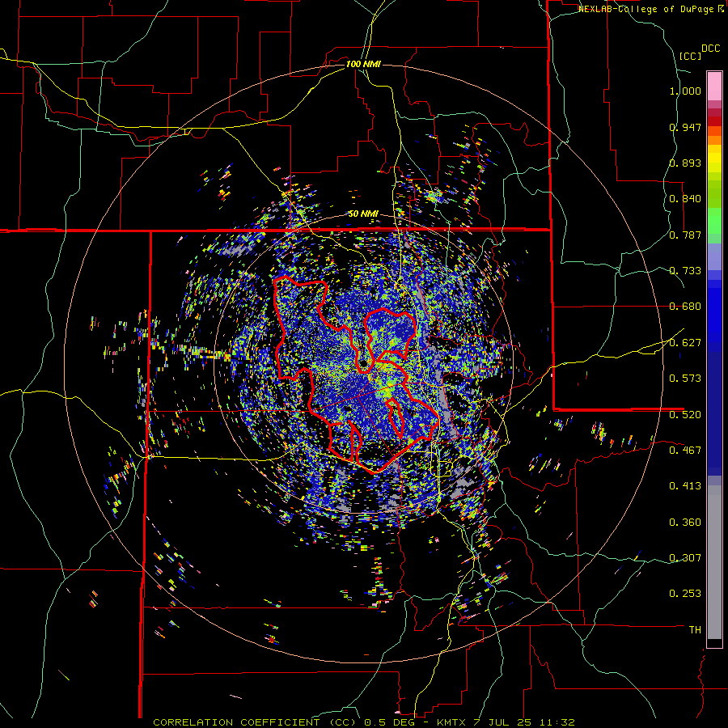Image resolution: width=728 pixels, height=728 pixels.
Task: Select the 0.360 scale value
Action: tap(685, 523)
